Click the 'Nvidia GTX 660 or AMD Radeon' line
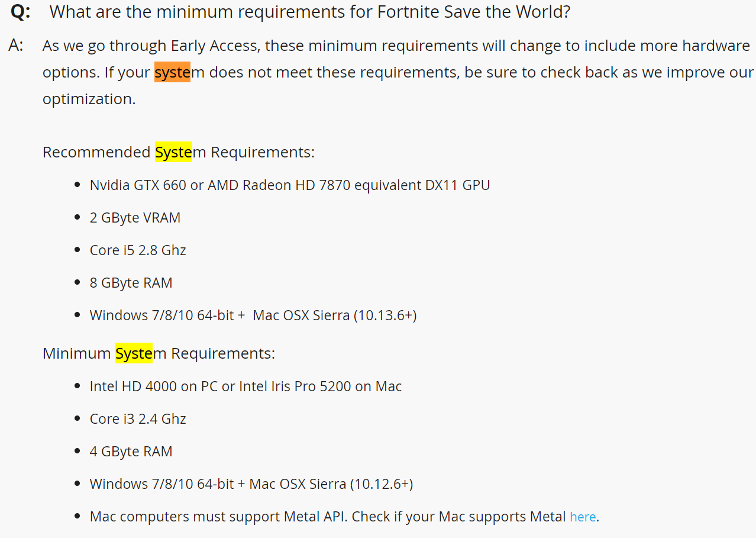 click(x=289, y=185)
